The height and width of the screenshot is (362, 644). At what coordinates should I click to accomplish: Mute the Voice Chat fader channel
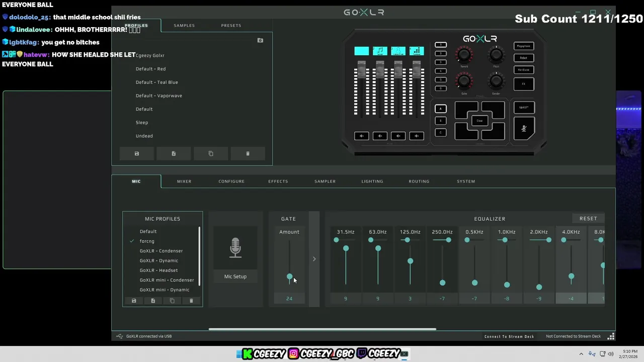[x=398, y=136]
